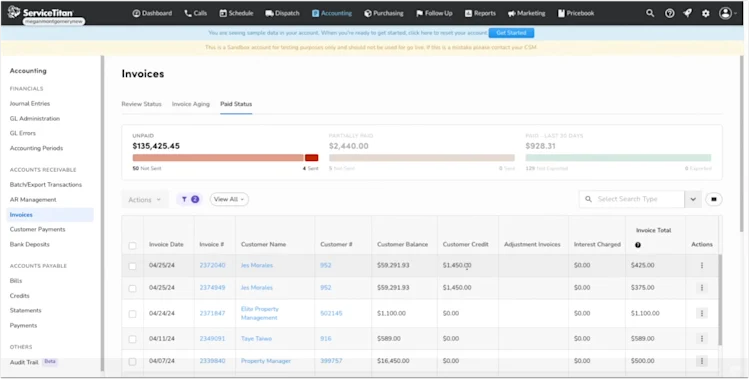Open invoice number 2372040

click(212, 265)
